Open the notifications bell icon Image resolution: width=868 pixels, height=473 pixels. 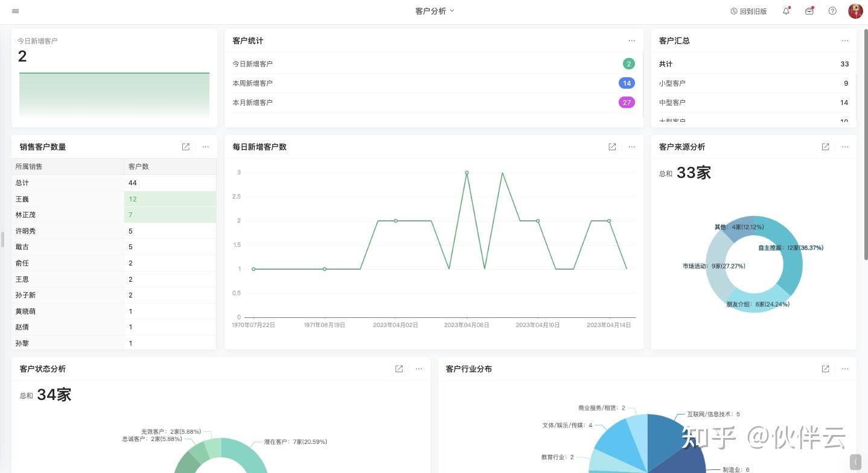click(786, 11)
